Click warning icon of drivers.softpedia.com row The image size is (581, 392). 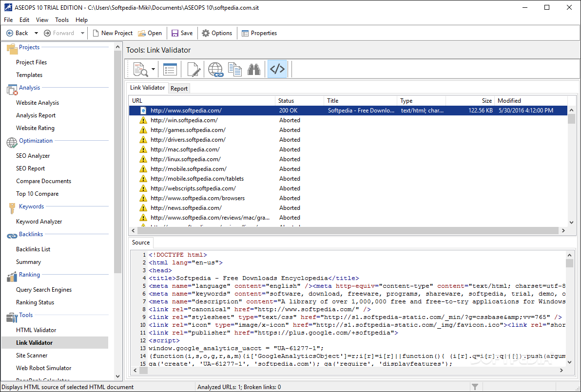click(x=143, y=140)
